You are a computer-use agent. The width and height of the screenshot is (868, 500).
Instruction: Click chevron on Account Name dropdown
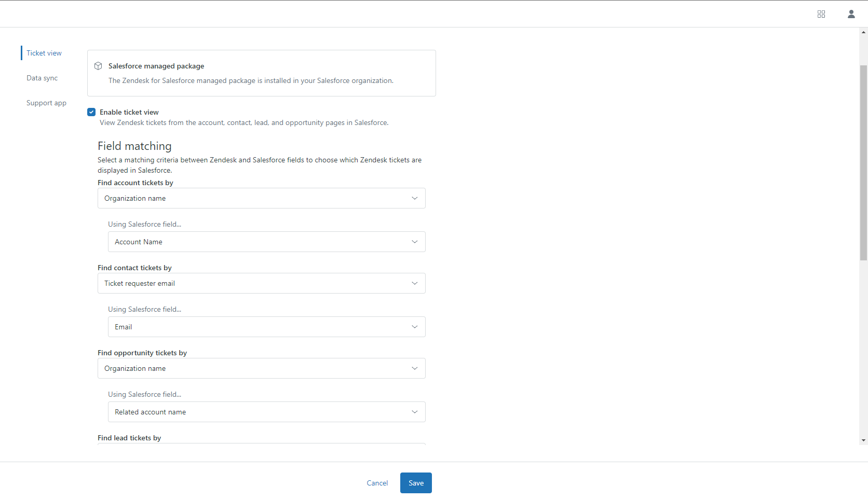[414, 242]
